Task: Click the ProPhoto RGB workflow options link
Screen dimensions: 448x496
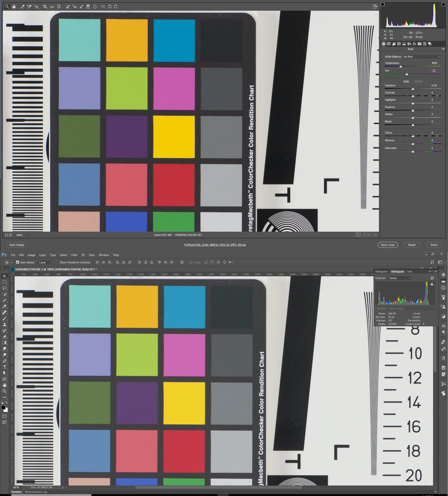Action: [215, 245]
